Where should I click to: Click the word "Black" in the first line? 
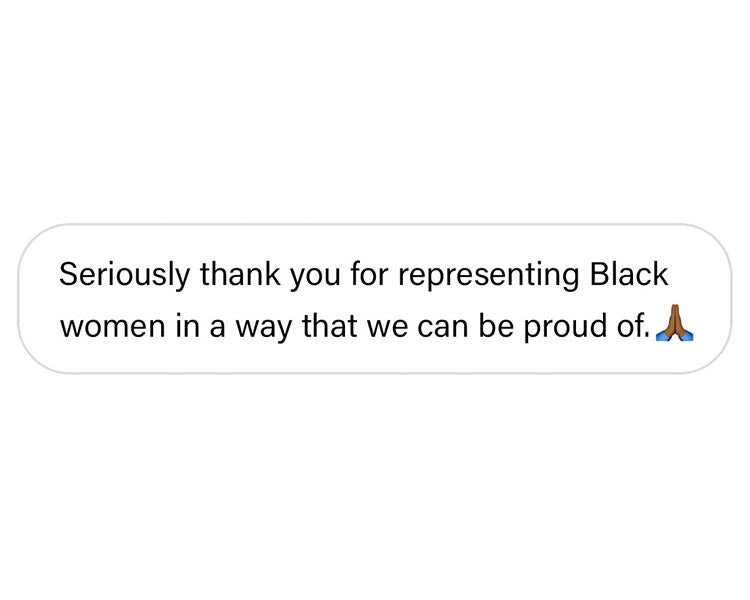click(x=629, y=274)
